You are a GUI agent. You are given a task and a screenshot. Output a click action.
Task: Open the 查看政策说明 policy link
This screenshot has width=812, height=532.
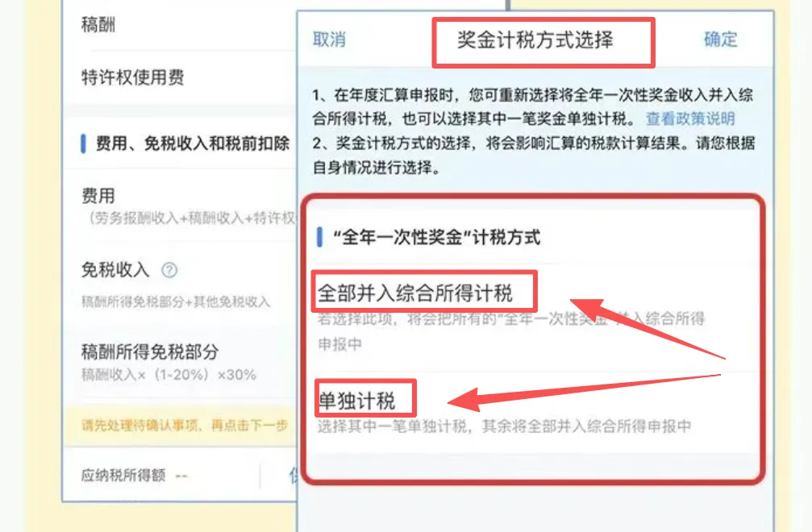[x=690, y=119]
